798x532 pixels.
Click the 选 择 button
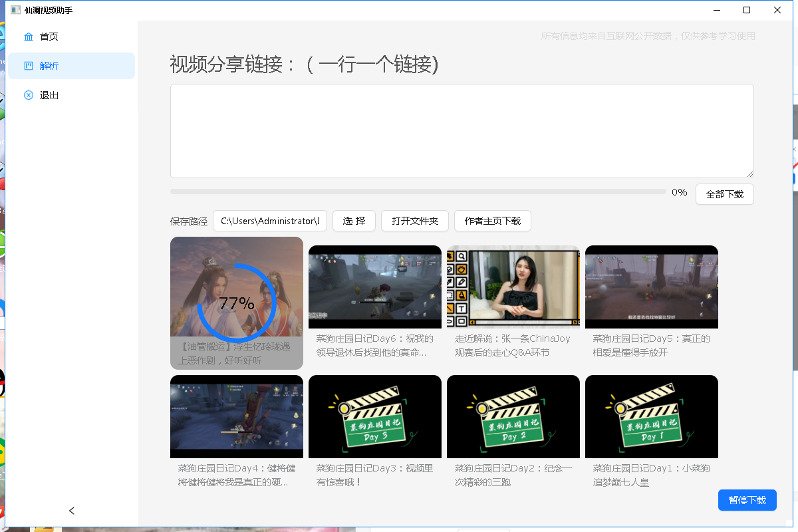[354, 221]
